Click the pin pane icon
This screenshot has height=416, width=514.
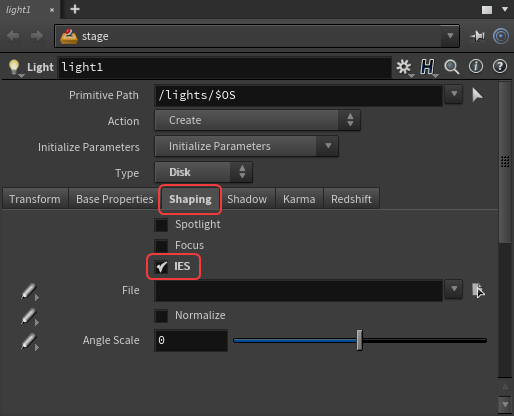[477, 36]
